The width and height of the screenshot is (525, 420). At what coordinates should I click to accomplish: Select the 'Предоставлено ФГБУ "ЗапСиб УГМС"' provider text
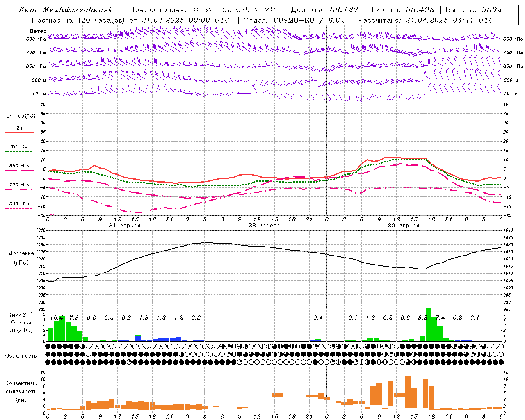point(204,10)
